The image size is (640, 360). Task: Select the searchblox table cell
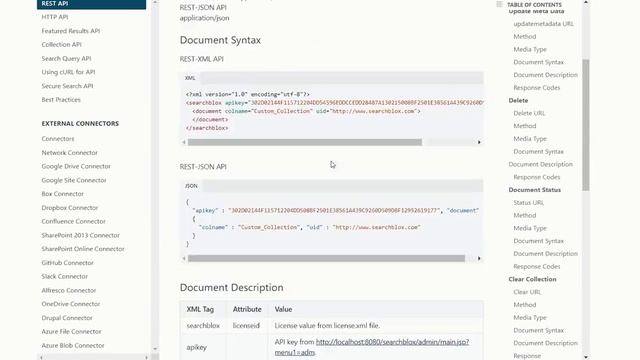click(x=203, y=326)
